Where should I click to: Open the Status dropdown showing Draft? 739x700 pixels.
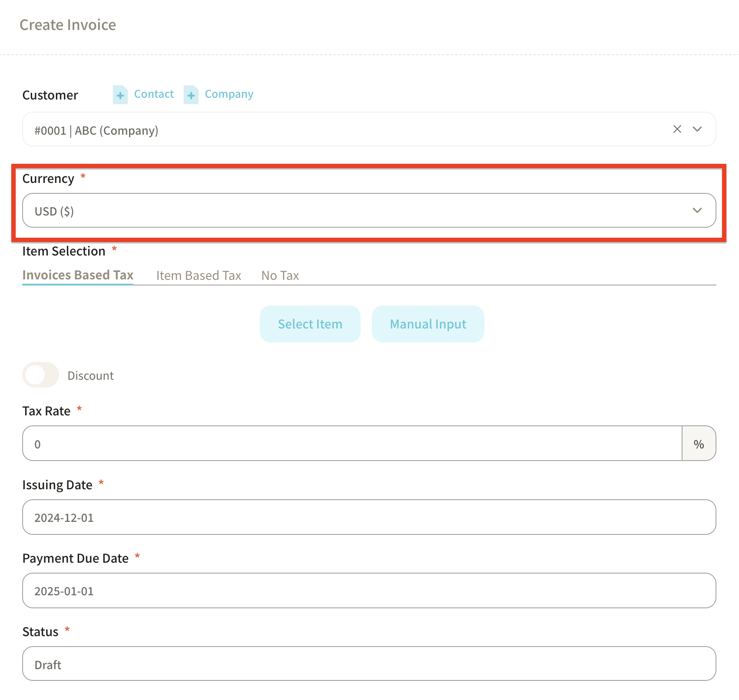pos(368,664)
